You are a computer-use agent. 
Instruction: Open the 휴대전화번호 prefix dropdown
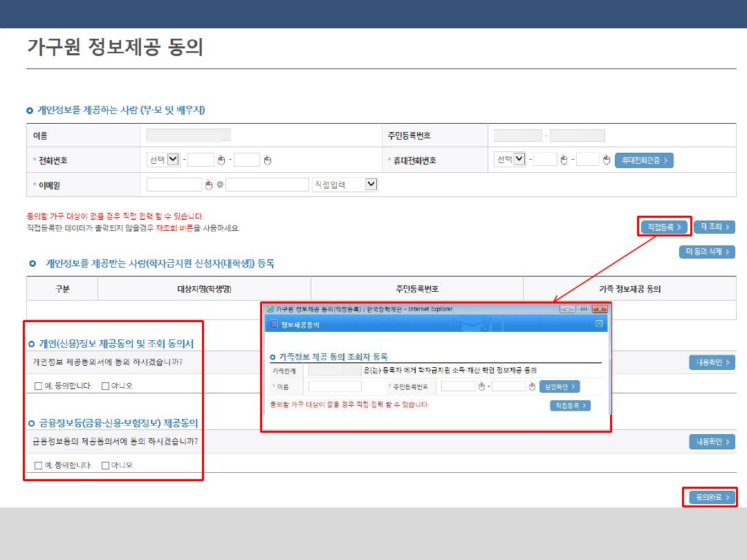point(519,160)
